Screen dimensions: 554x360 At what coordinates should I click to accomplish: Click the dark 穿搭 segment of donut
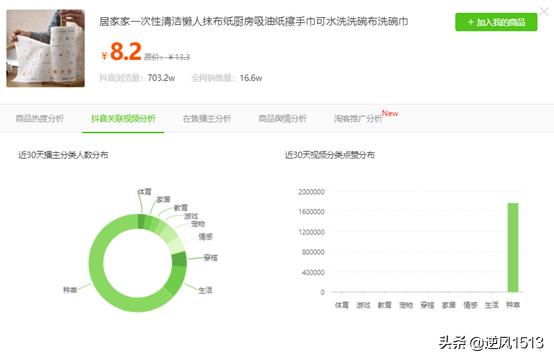179,259
